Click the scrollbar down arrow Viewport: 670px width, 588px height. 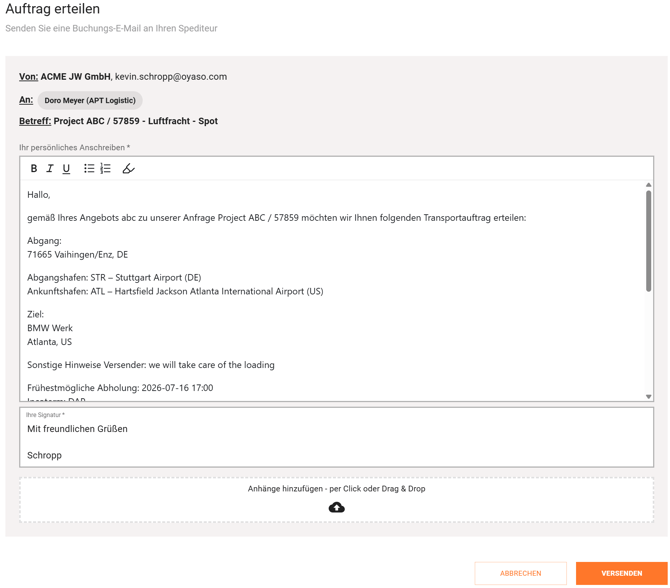(x=649, y=397)
